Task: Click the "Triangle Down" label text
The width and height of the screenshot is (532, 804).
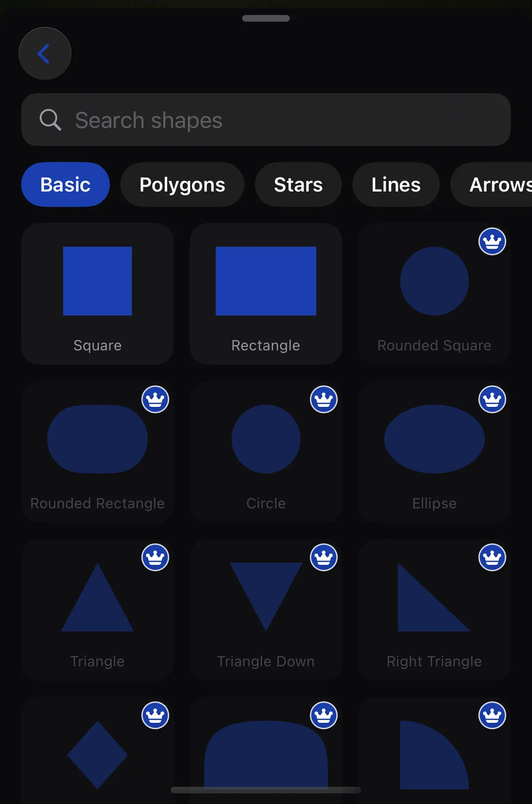Action: 266,661
